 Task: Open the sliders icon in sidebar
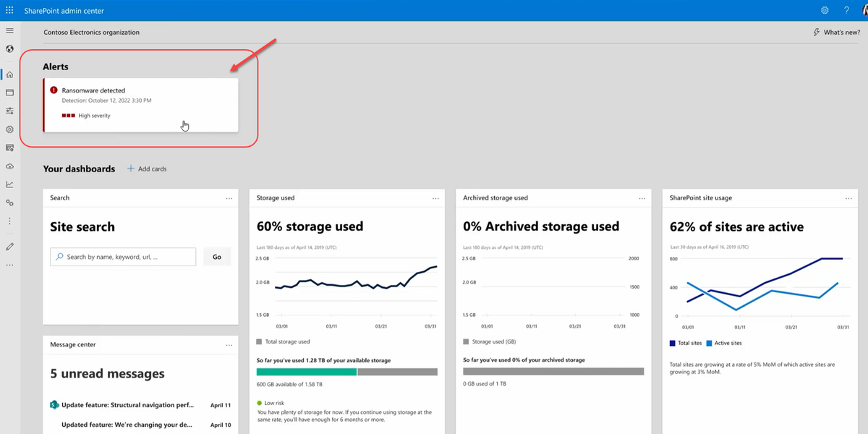9,111
